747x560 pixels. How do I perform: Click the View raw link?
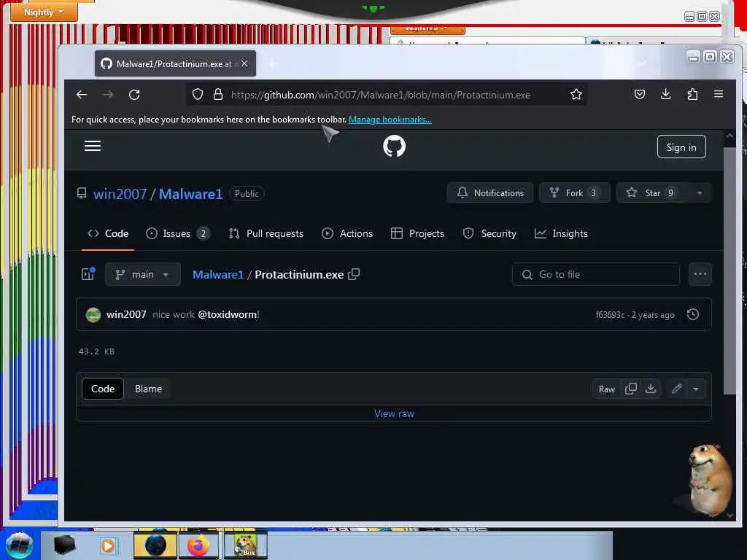pyautogui.click(x=394, y=413)
